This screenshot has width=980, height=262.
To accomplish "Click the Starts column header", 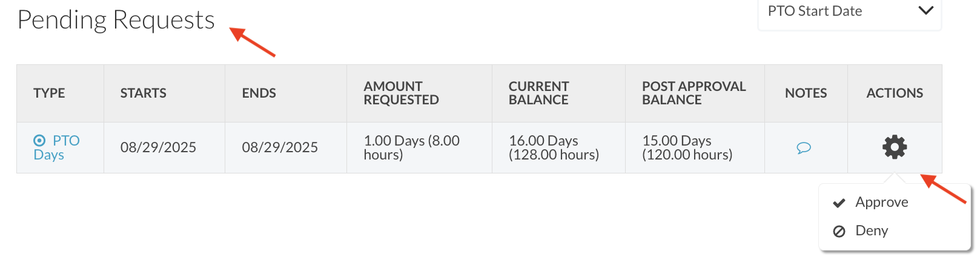I will coord(143,93).
